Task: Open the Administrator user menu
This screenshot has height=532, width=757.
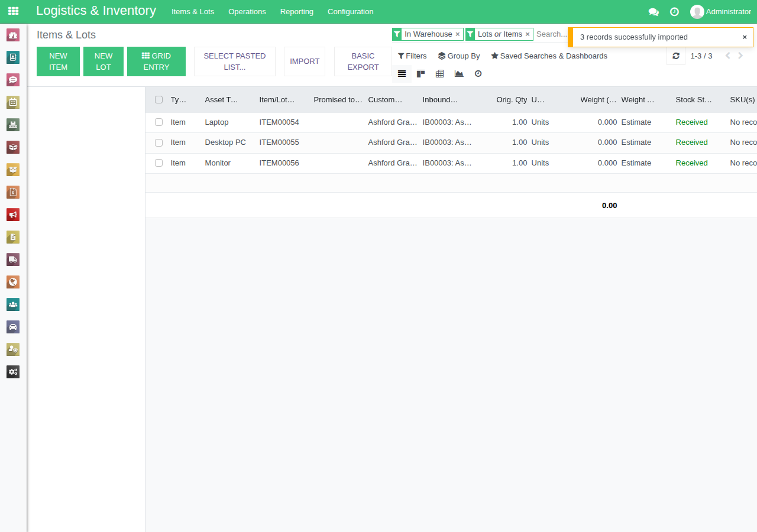Action: (x=720, y=12)
